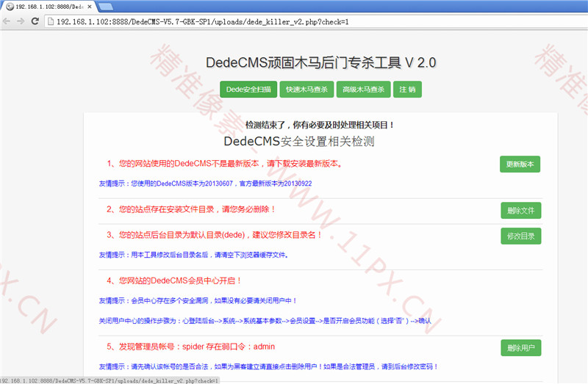Click the browser back arrow
Image resolution: width=588 pixels, height=384 pixels.
(x=7, y=21)
